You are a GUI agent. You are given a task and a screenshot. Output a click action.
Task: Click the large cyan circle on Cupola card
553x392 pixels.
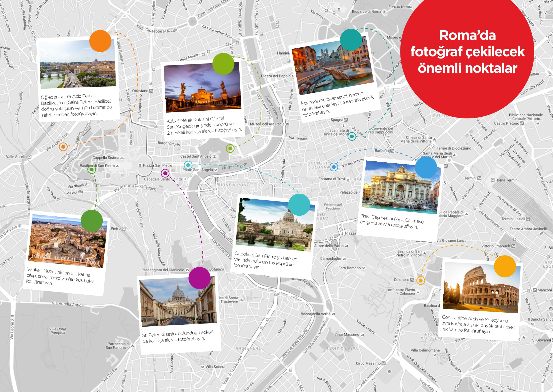point(299,205)
